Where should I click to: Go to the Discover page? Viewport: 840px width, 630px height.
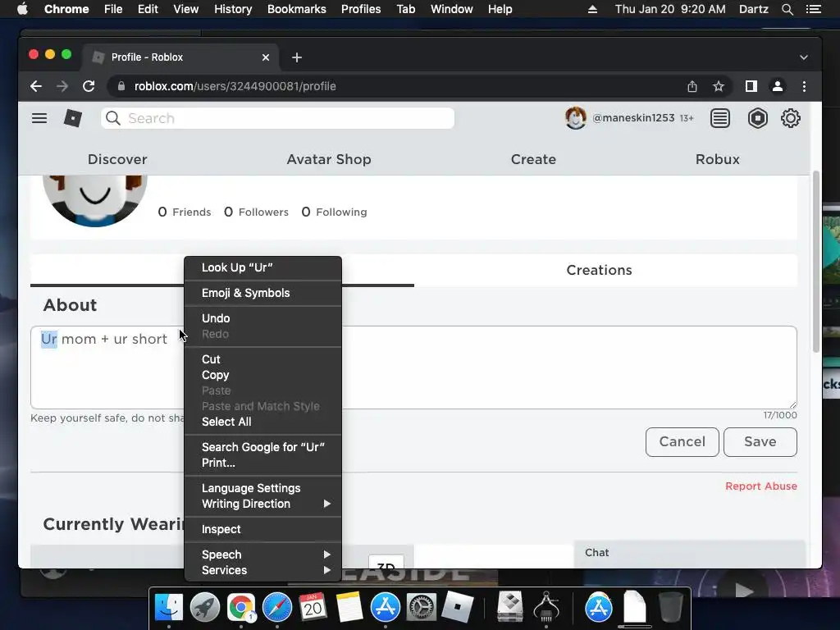point(117,159)
